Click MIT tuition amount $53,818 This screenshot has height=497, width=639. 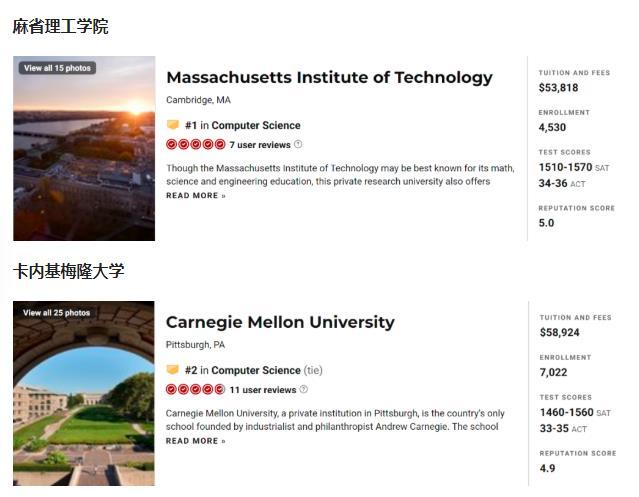(x=558, y=88)
